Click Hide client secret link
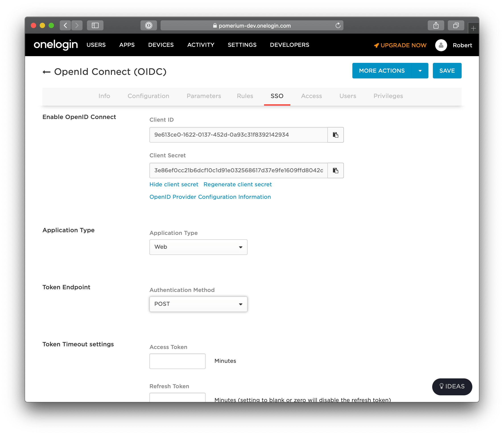The image size is (504, 435). (x=174, y=185)
